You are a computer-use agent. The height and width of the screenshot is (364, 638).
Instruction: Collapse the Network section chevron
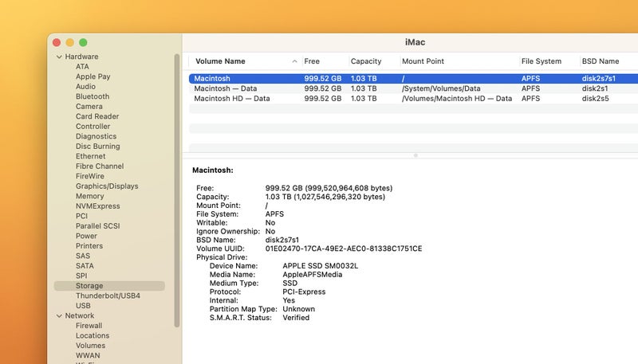tap(59, 315)
